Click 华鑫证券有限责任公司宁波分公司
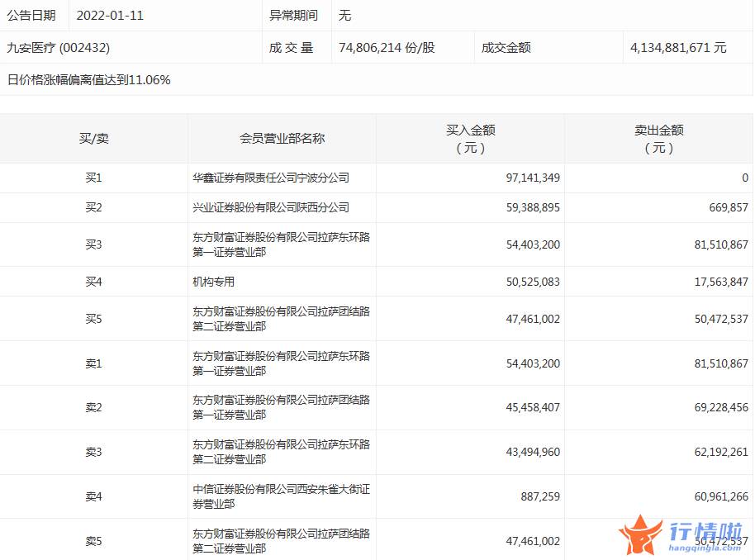This screenshot has height=560, width=755. pos(271,178)
